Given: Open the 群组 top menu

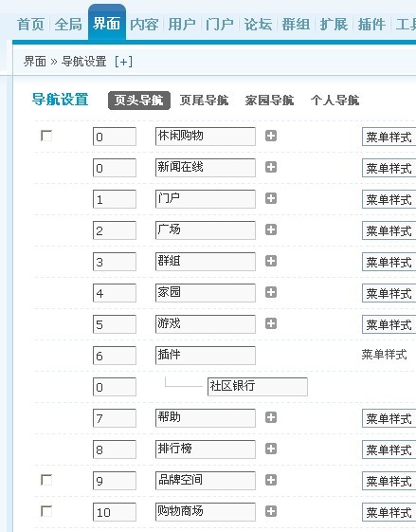Looking at the screenshot, I should pyautogui.click(x=296, y=25).
